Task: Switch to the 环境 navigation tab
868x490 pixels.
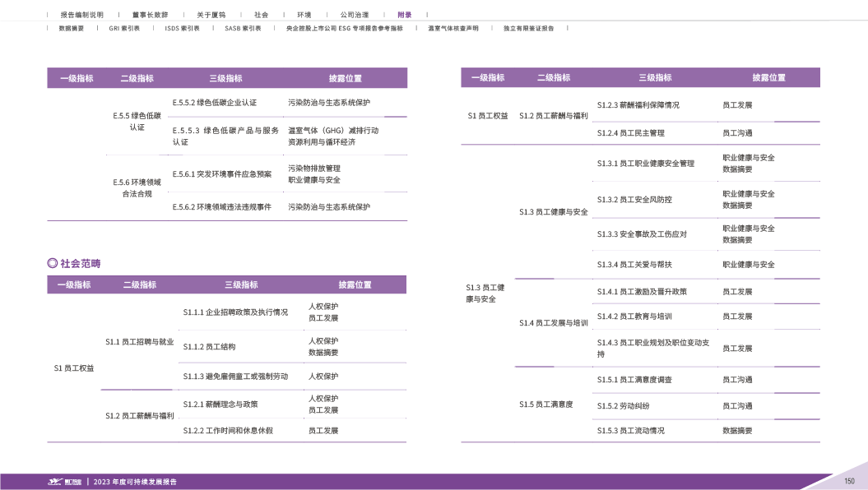Action: [304, 15]
